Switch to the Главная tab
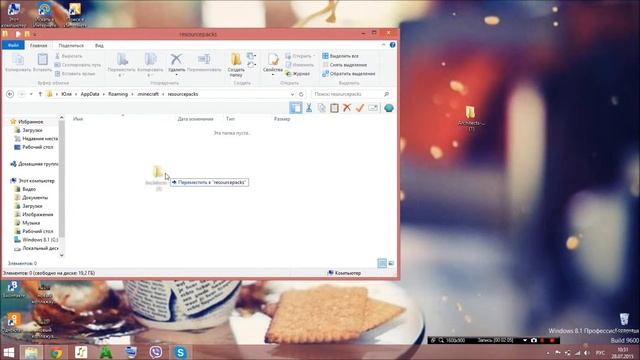 39,45
